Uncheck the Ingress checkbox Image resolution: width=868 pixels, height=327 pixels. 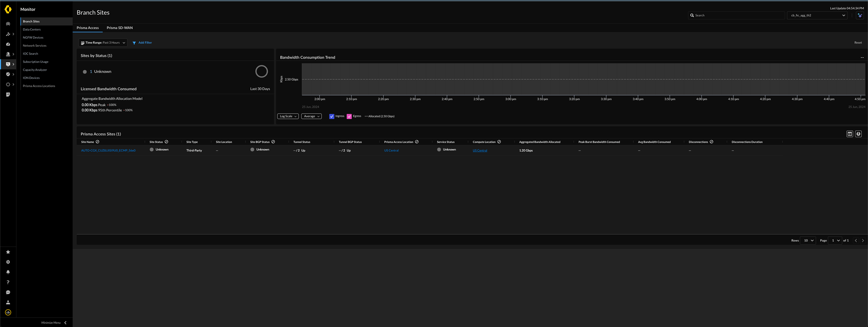click(x=332, y=116)
